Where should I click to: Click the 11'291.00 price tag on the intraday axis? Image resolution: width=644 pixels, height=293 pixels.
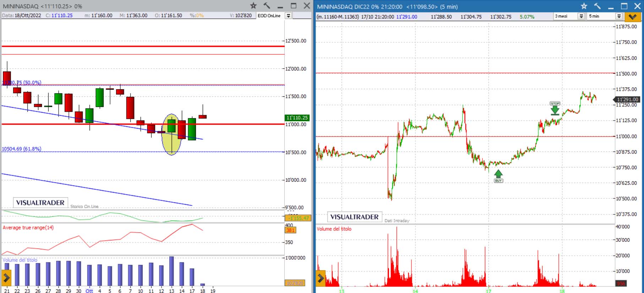(627, 100)
